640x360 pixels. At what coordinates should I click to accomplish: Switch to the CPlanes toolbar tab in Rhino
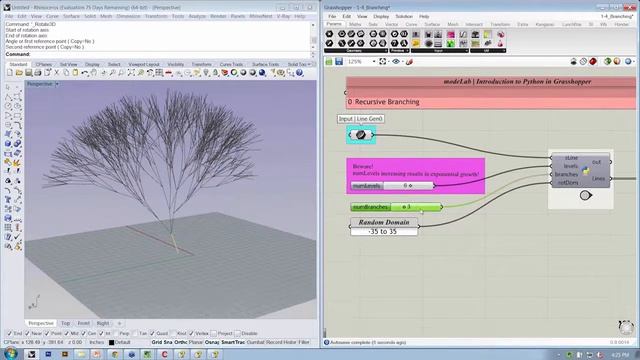[43, 64]
